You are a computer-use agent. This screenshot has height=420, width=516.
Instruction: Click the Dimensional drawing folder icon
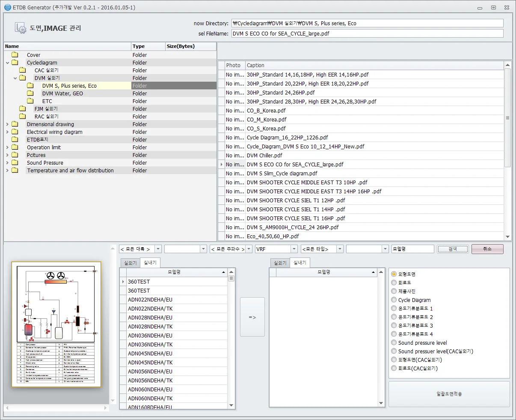point(15,124)
